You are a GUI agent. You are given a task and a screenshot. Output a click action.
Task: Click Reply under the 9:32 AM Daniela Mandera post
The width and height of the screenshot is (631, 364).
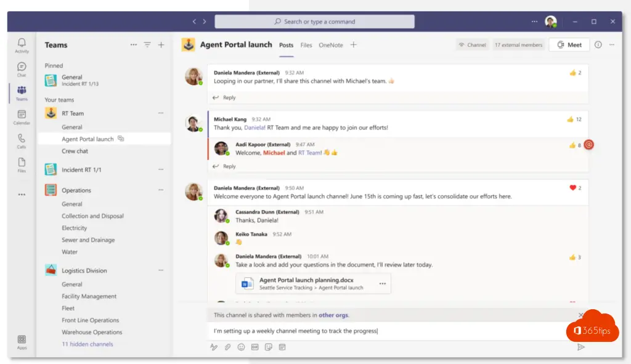click(x=224, y=98)
